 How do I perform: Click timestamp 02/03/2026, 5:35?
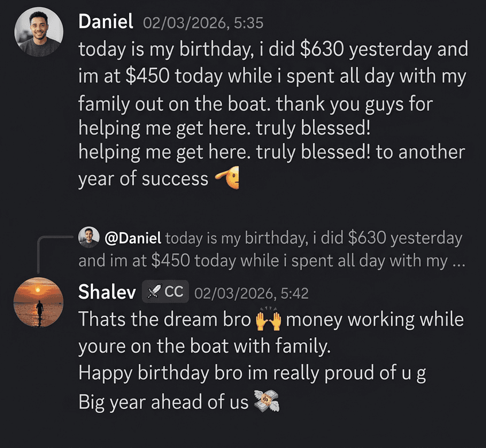click(x=203, y=23)
